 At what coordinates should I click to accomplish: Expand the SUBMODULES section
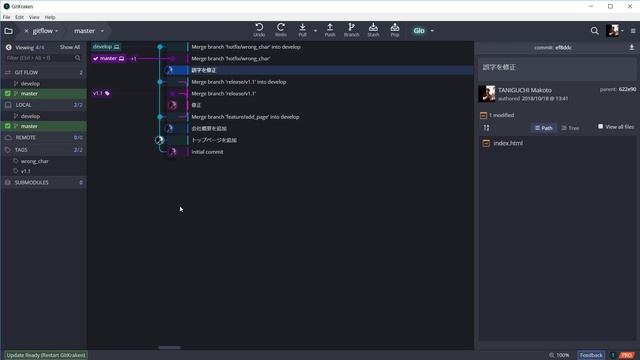(x=44, y=182)
